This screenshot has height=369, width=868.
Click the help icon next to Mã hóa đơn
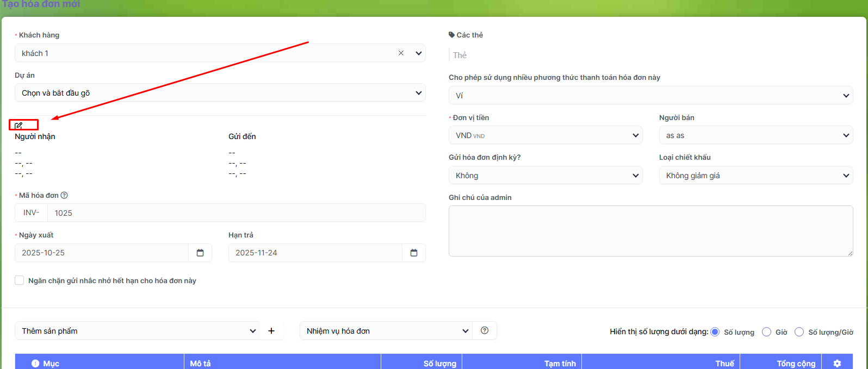point(64,195)
